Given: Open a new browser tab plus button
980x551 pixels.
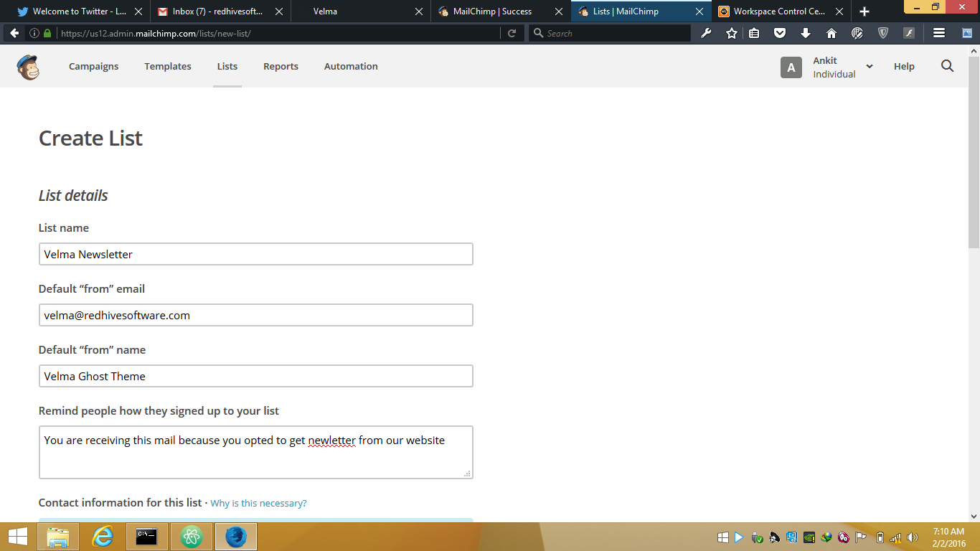Looking at the screenshot, I should [864, 11].
